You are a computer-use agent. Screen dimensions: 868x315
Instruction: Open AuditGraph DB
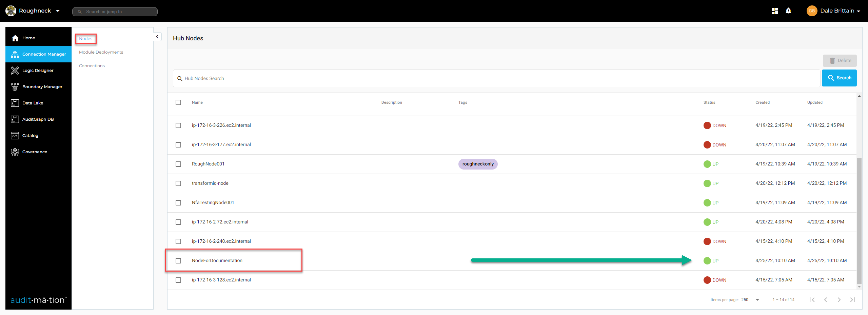[38, 119]
